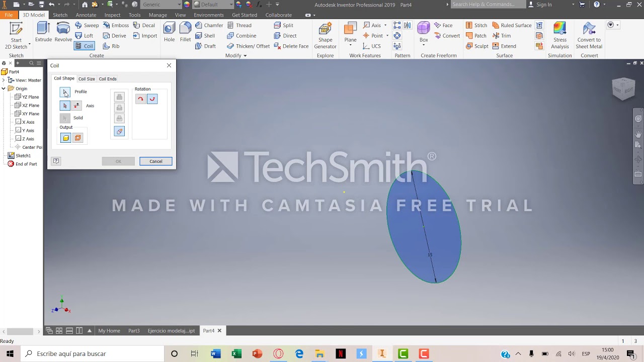Image resolution: width=644 pixels, height=362 pixels.
Task: Choose the Combine tool
Action: [x=242, y=36]
